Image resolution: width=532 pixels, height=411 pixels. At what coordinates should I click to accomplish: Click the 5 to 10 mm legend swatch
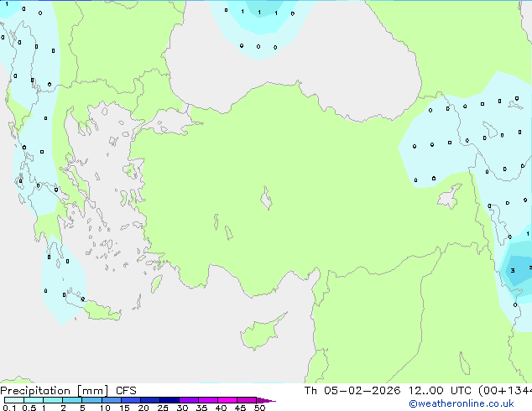(x=91, y=400)
